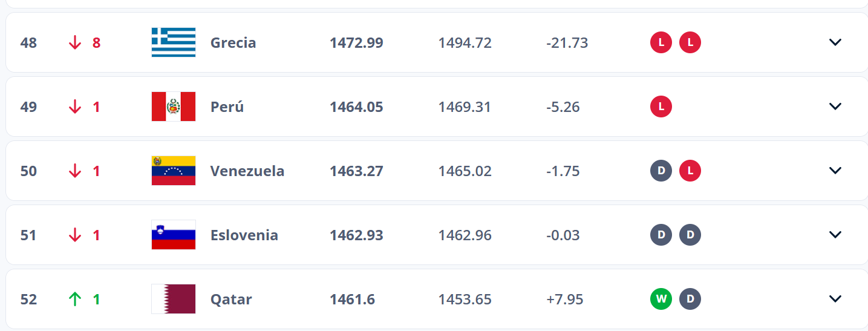This screenshot has height=331, width=868.
Task: Click Qatar's green W result badge
Action: tap(661, 299)
